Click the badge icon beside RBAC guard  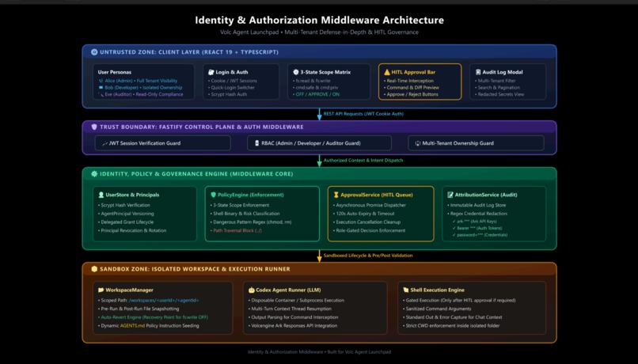tap(256, 143)
